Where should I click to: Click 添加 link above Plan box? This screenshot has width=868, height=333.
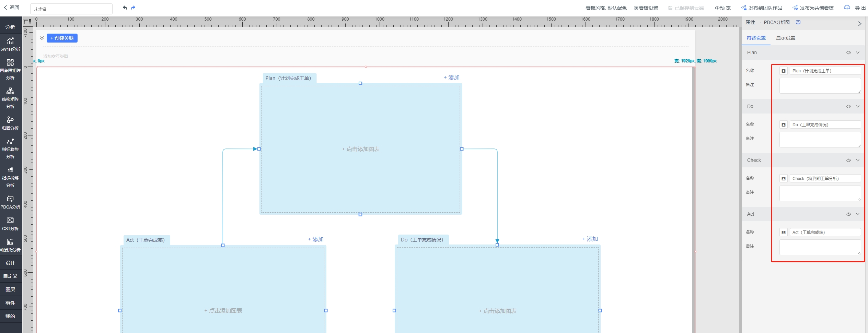point(451,78)
